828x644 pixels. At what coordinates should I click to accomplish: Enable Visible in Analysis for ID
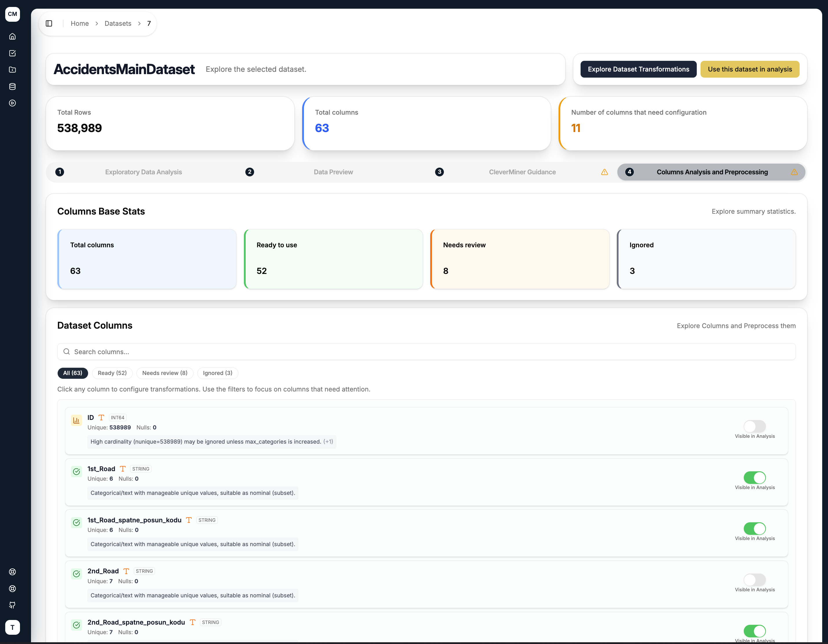[754, 426]
